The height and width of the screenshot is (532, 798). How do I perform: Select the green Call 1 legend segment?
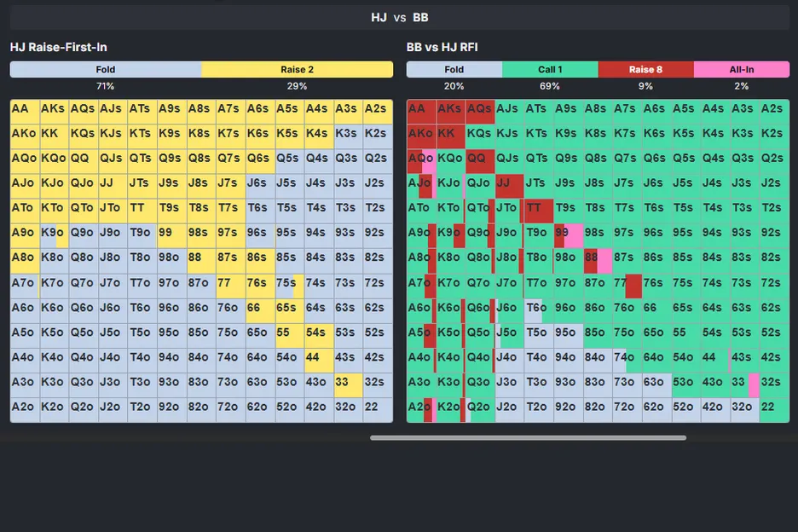[x=550, y=70]
